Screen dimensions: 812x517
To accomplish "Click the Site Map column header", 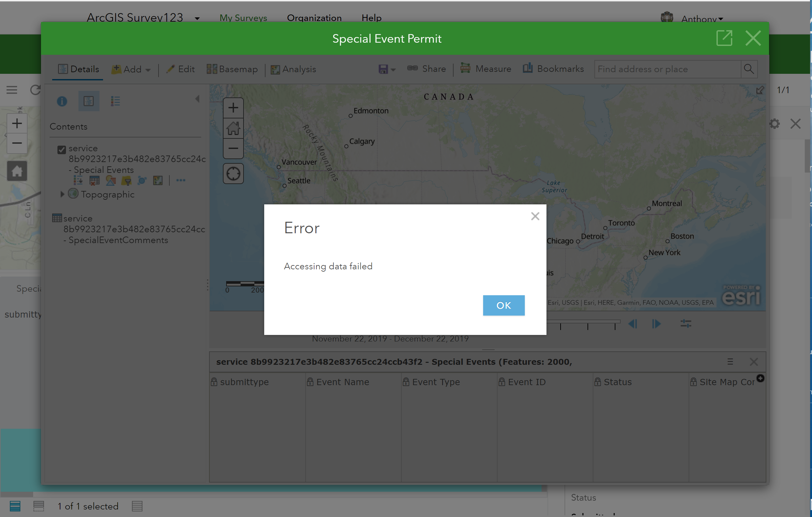I will point(723,382).
